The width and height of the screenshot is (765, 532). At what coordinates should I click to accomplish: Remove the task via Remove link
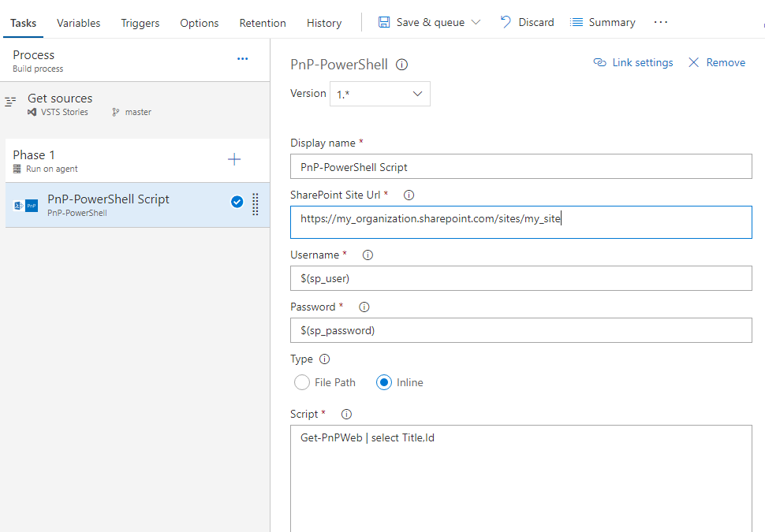(726, 62)
